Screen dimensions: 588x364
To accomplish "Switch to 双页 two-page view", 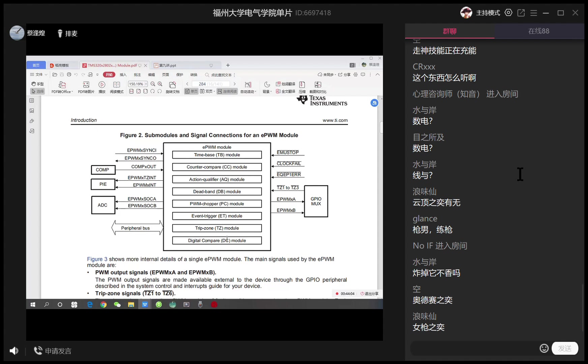I will 207,91.
